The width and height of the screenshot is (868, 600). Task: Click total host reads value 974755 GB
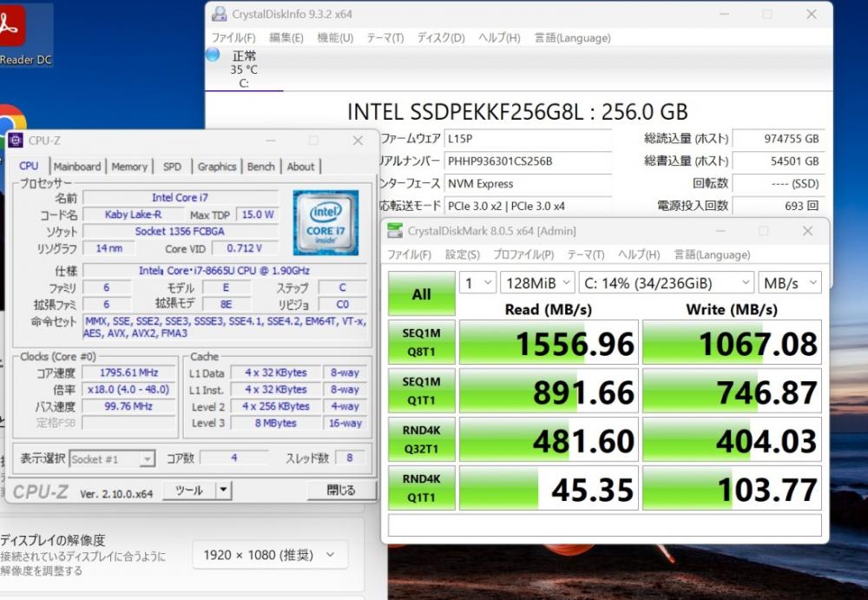[x=779, y=139]
